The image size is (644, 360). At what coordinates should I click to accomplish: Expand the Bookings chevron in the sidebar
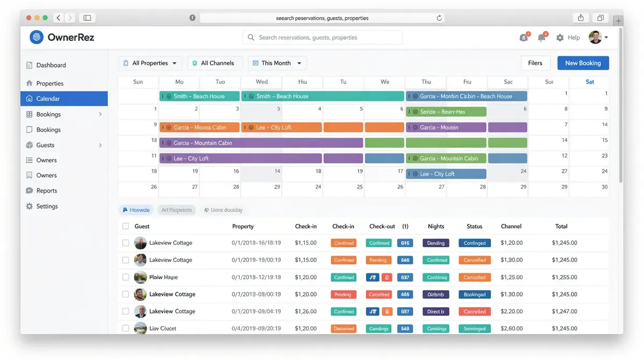[x=100, y=114]
